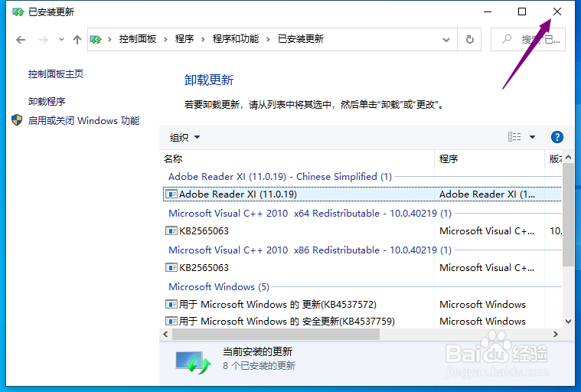Click the horizontal scrollbar thumb

276,335
